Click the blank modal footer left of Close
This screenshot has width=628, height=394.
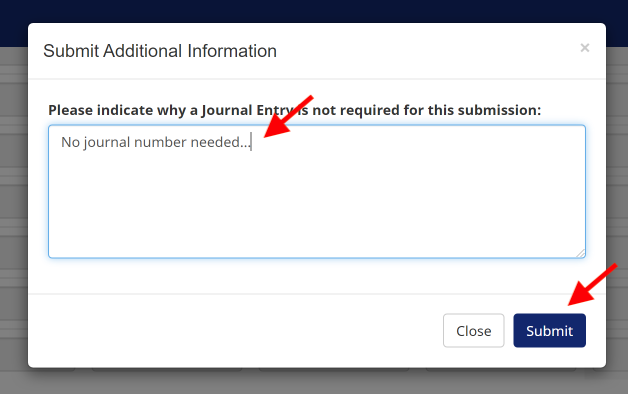(234, 330)
